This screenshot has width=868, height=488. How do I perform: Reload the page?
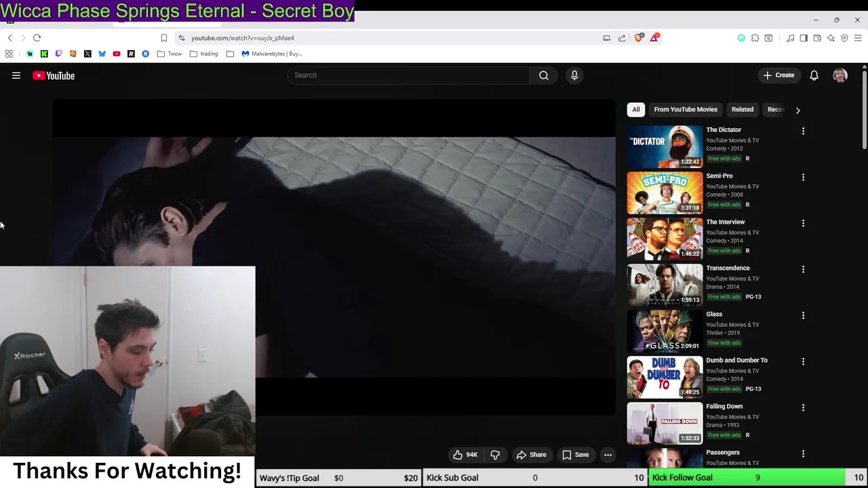click(37, 38)
